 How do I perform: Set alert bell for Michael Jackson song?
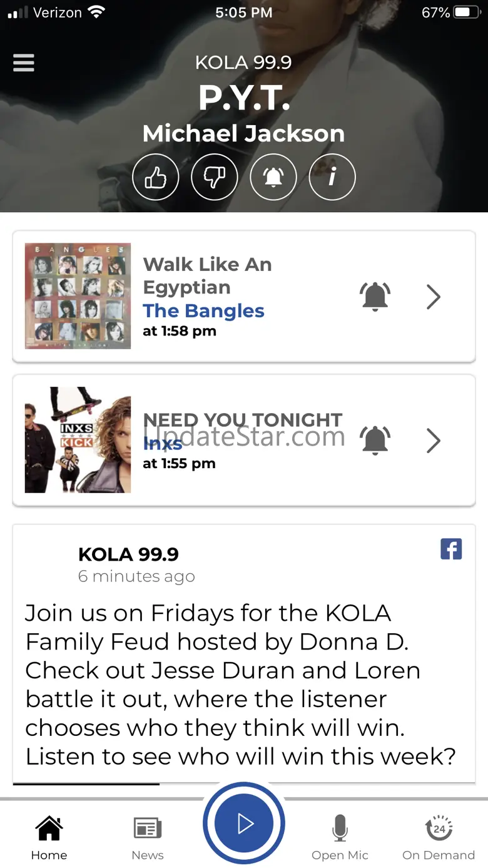tap(273, 178)
